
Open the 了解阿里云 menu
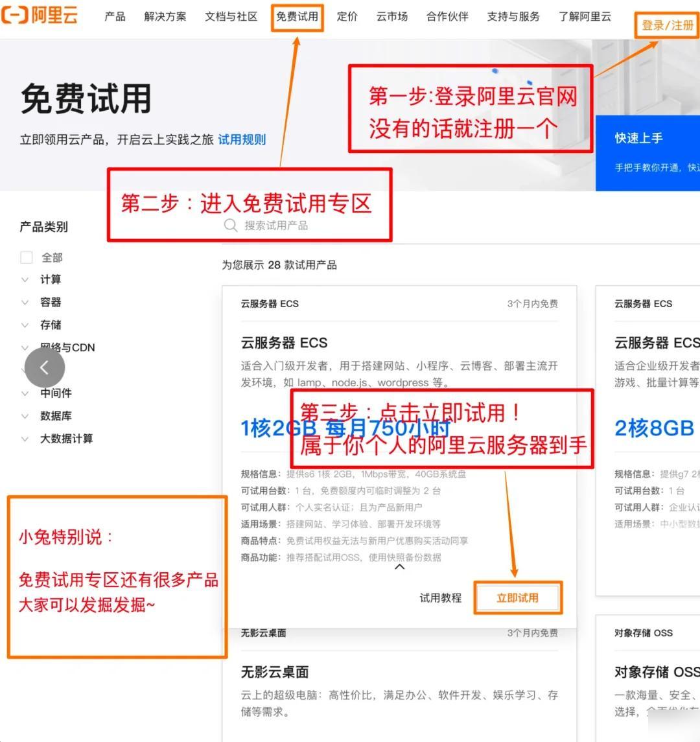(x=585, y=17)
